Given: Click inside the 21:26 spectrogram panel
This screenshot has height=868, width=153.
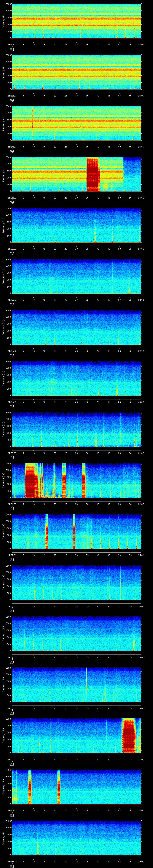Looking at the screenshot, I should [x=76, y=225].
